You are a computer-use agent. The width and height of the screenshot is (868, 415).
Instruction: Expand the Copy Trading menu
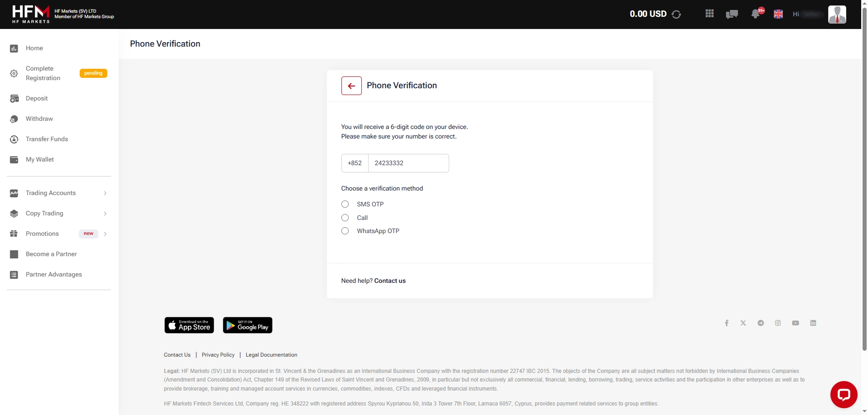[44, 213]
